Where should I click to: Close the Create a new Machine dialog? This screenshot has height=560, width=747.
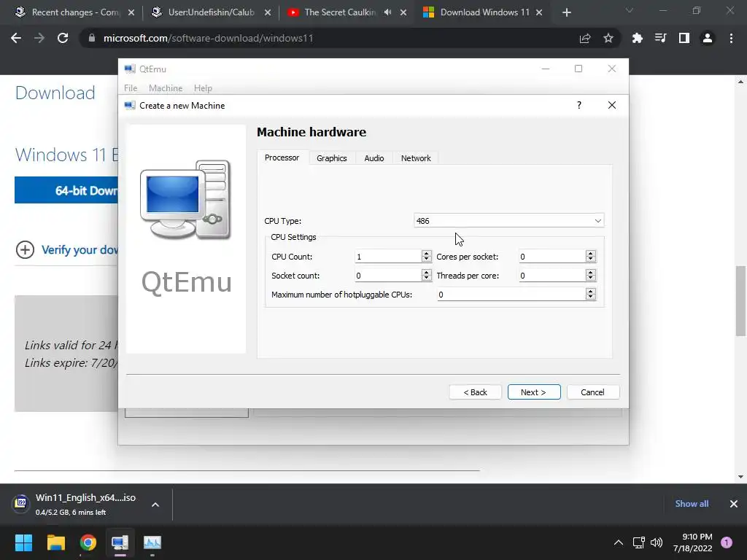tap(612, 105)
